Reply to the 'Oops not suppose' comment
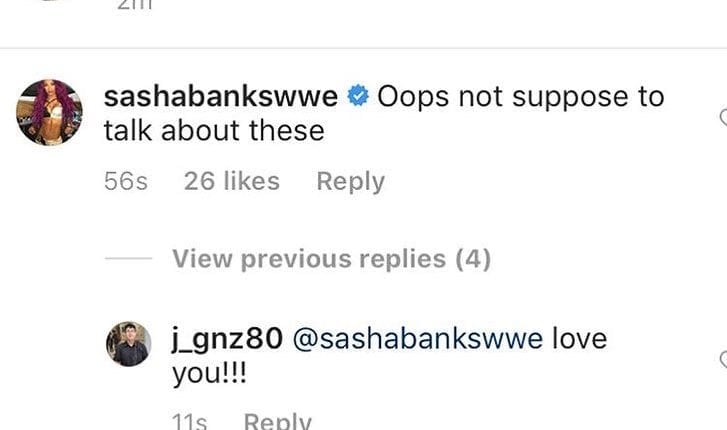This screenshot has height=430, width=727. pyautogui.click(x=351, y=181)
